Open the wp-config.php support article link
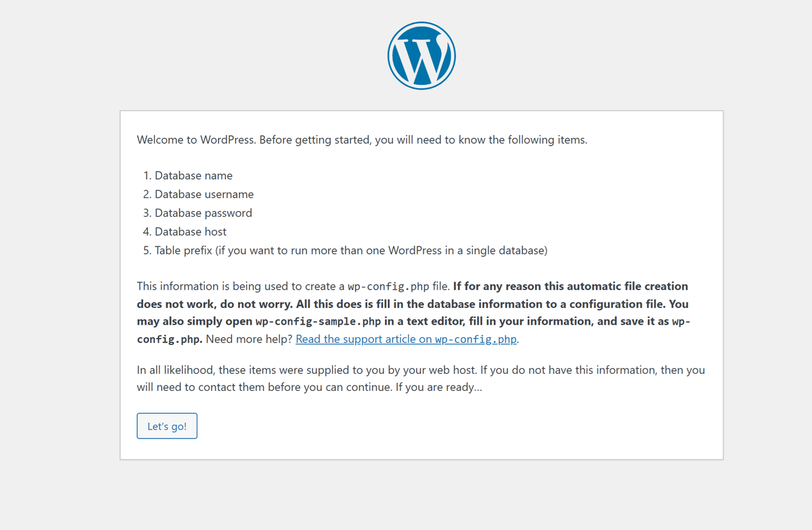This screenshot has width=812, height=530. pyautogui.click(x=406, y=339)
